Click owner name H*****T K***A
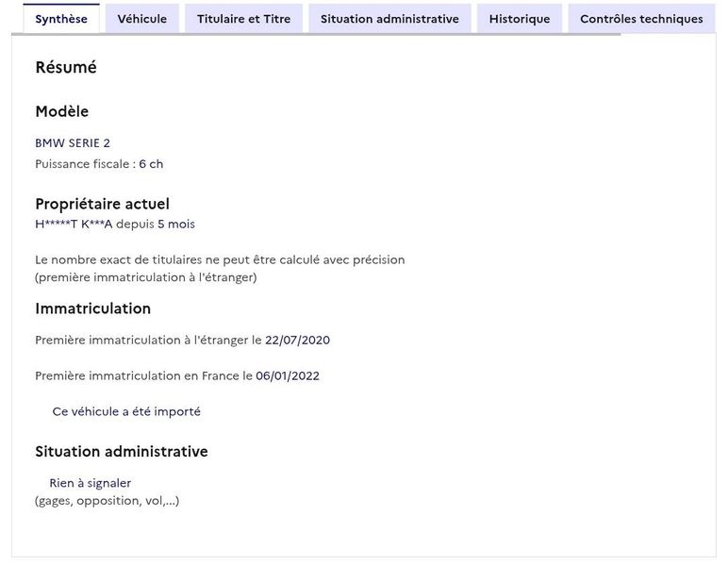The height and width of the screenshot is (566, 728). 74,225
